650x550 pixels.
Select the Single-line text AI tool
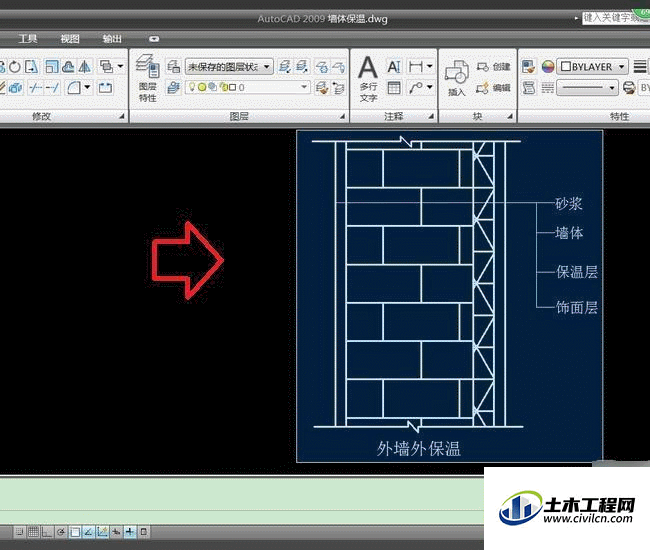(x=393, y=66)
